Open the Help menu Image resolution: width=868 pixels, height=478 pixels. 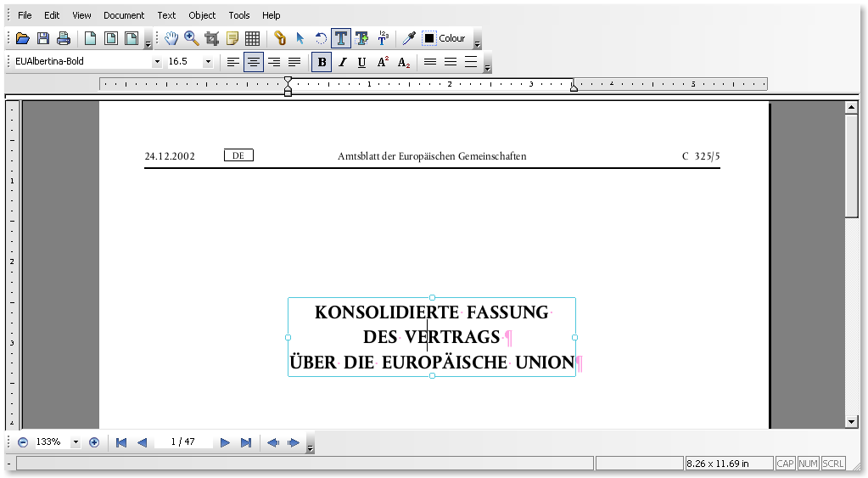tap(272, 15)
